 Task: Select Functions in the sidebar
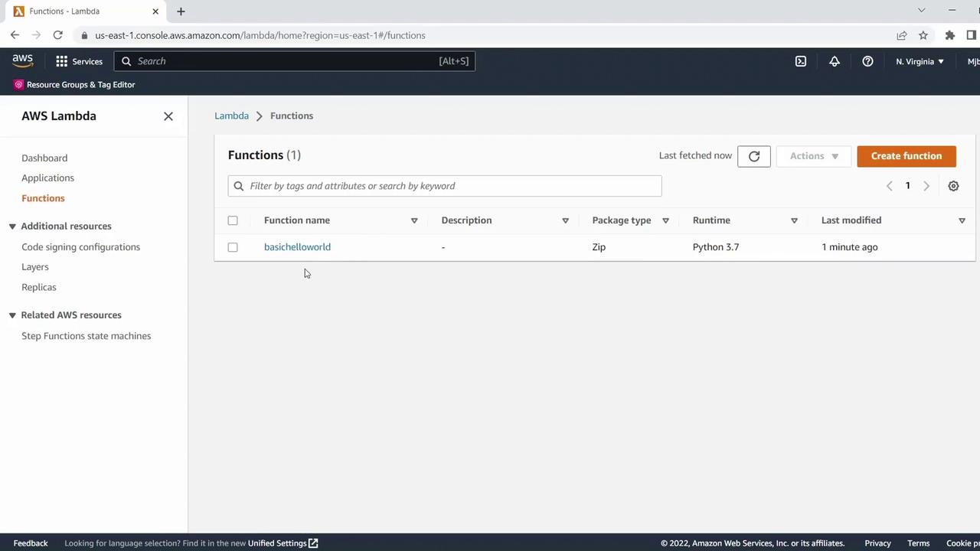[43, 198]
